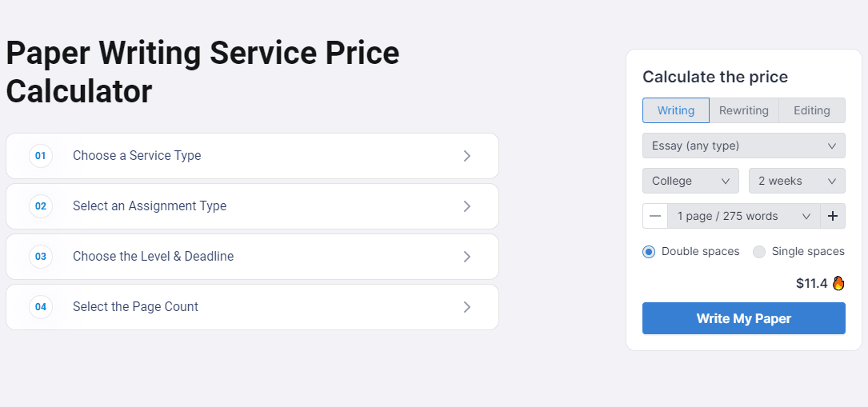
Task: Click the flame icon beside the price
Action: [x=838, y=284]
